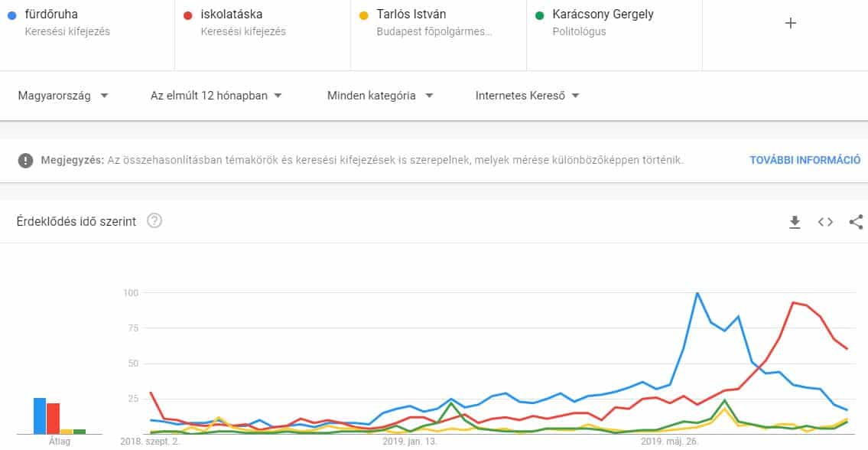Click red dot next to iskolatáska
Viewport: 868px width, 450px height.
(189, 15)
